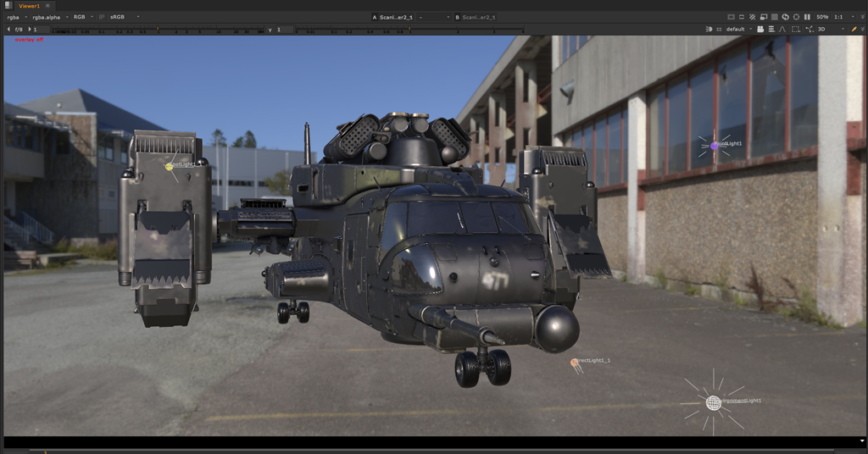Select the SpotLight1 handle in viewer

pyautogui.click(x=170, y=166)
